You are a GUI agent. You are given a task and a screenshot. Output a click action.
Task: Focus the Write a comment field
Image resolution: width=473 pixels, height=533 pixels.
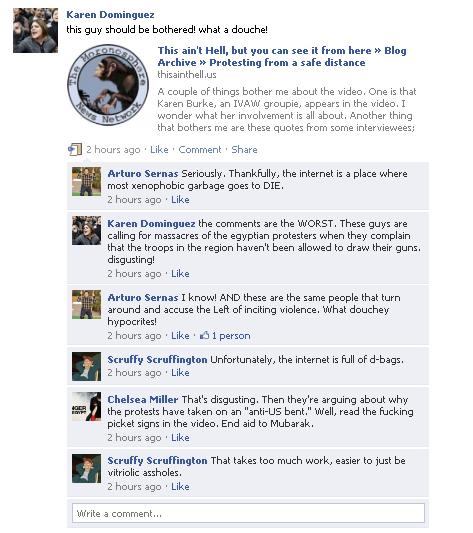tap(248, 513)
